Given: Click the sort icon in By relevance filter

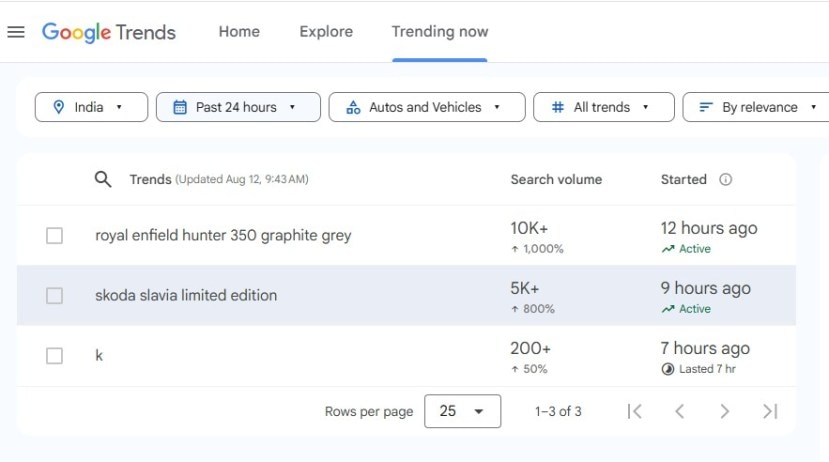Looking at the screenshot, I should pos(706,107).
